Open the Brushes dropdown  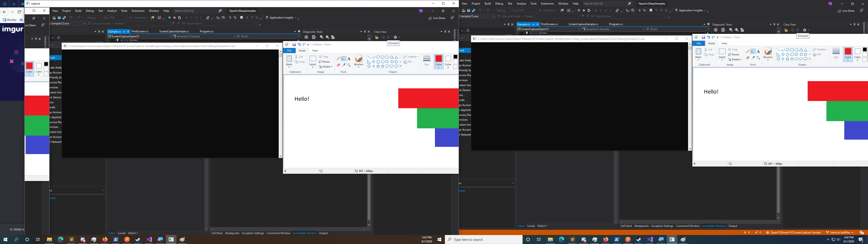(x=359, y=67)
